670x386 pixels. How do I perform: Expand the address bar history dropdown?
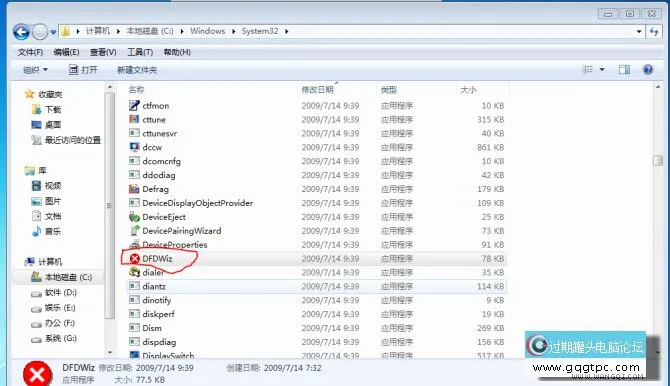pyautogui.click(x=639, y=32)
